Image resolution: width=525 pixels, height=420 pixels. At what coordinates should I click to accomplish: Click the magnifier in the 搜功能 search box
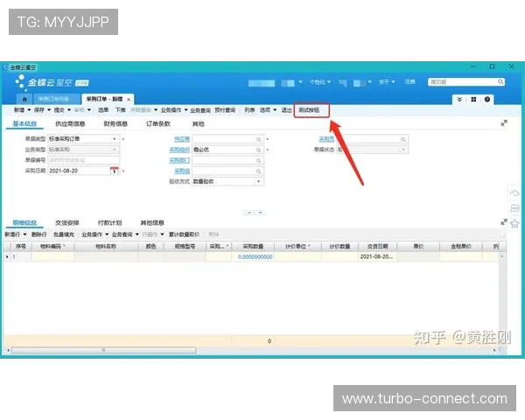click(500, 81)
